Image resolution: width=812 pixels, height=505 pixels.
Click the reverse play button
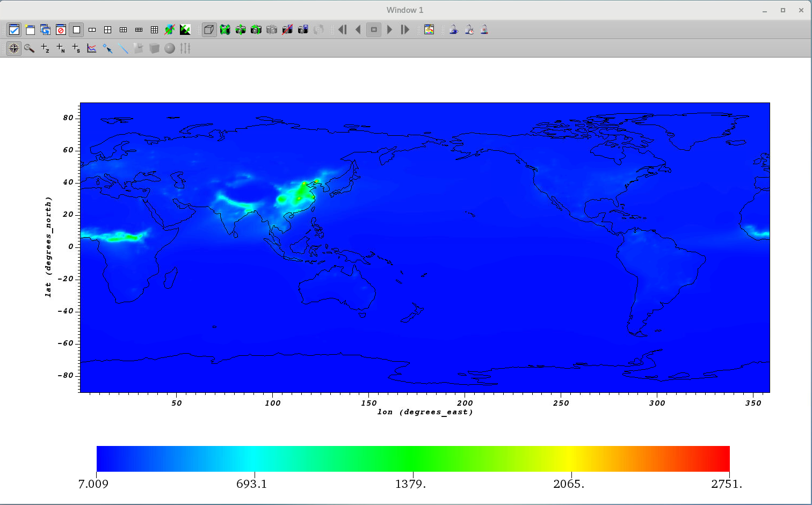358,30
